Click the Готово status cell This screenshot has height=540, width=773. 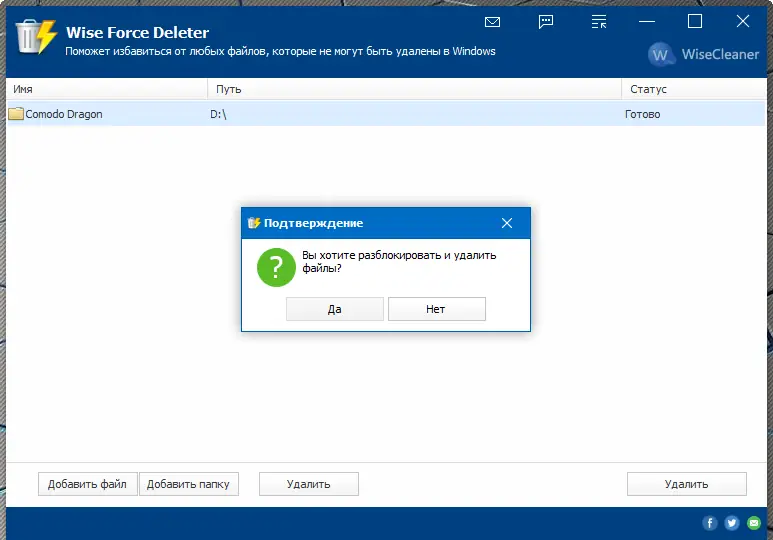click(x=642, y=114)
